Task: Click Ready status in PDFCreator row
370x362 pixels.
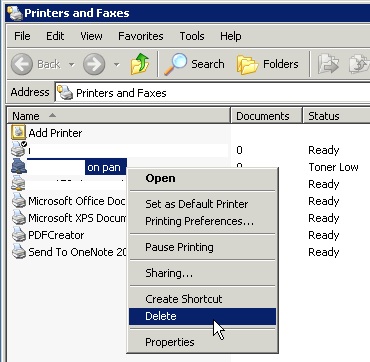Action: pos(324,235)
